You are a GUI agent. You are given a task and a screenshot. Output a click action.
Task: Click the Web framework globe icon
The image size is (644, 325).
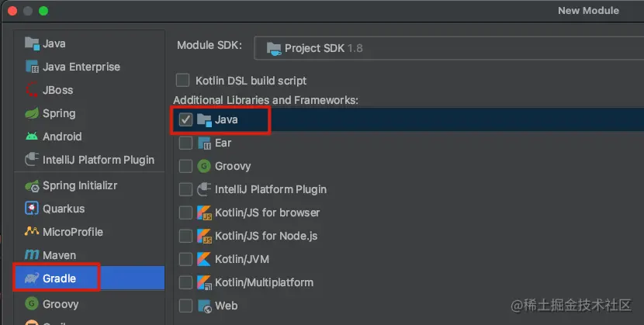coord(205,306)
